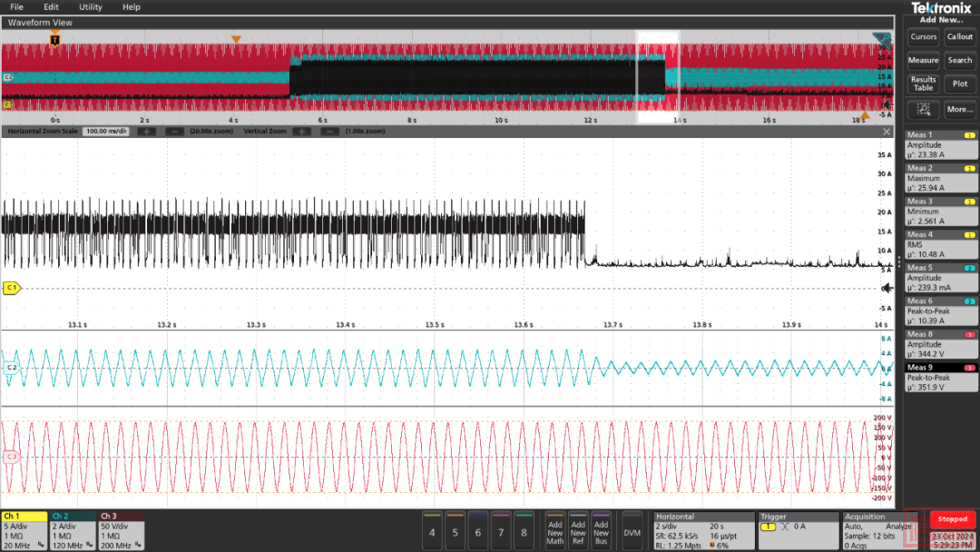Click the trigger position T marker
This screenshot has height=552, width=980.
point(55,40)
